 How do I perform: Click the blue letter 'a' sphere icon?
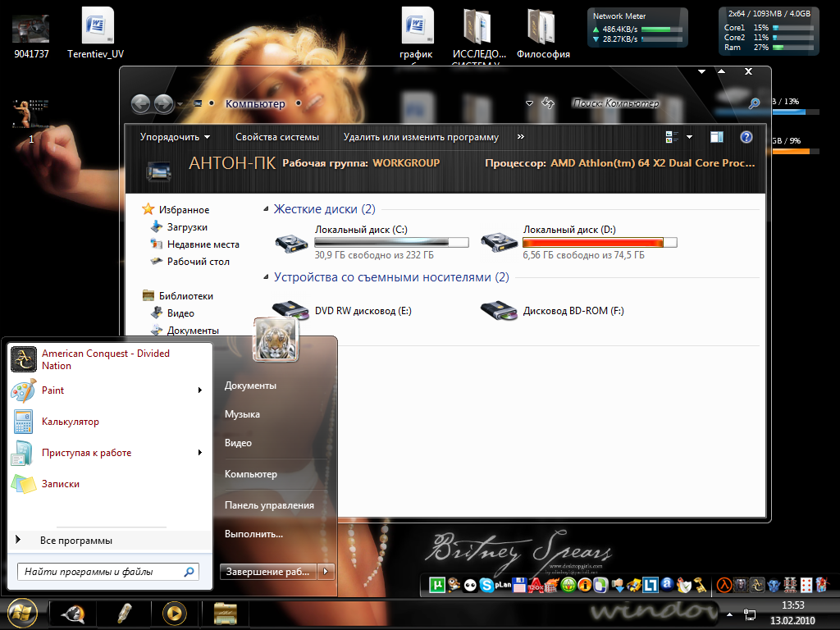pos(667,584)
